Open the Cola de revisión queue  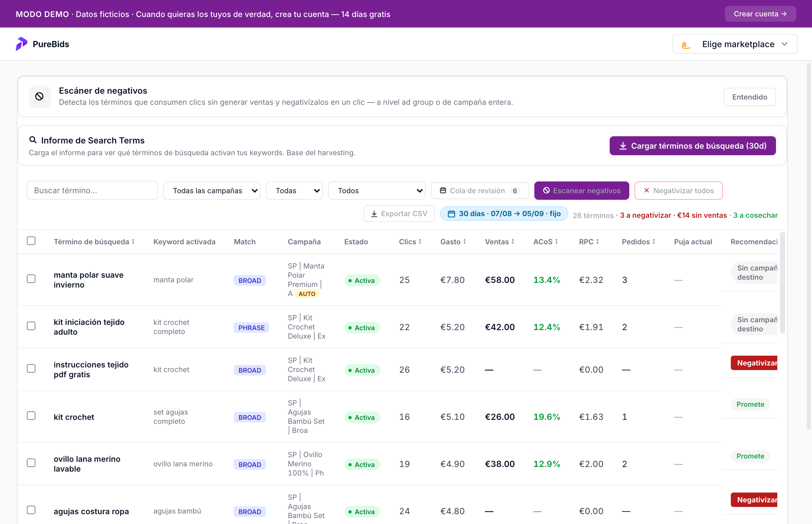click(480, 191)
